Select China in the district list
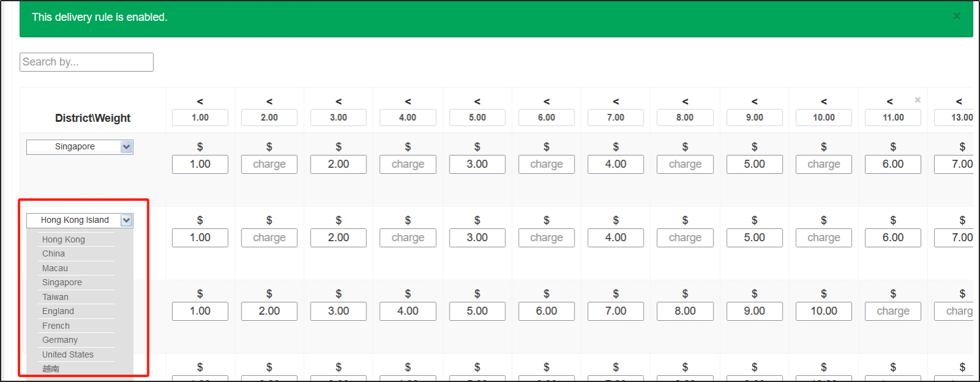Image resolution: width=980 pixels, height=382 pixels. [x=53, y=253]
